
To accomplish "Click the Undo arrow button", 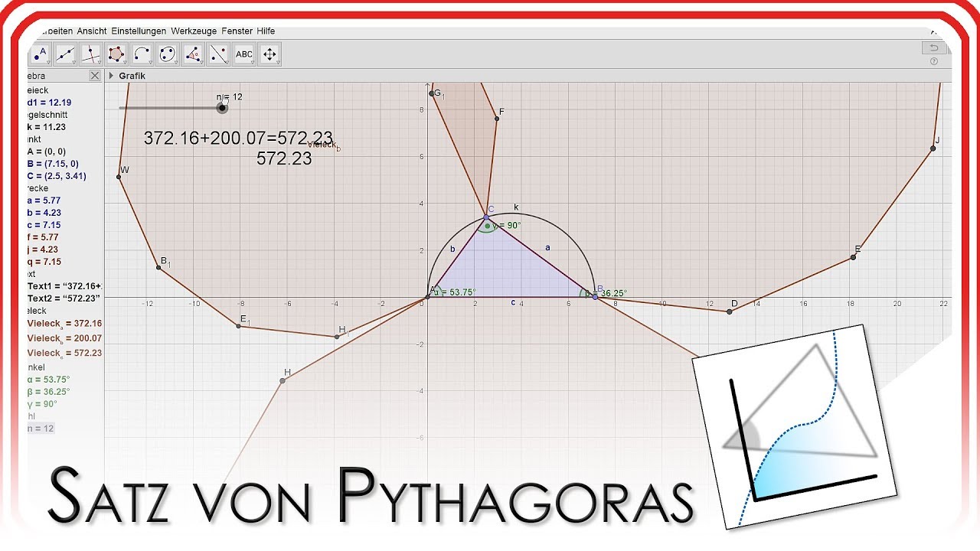I will pos(934,47).
